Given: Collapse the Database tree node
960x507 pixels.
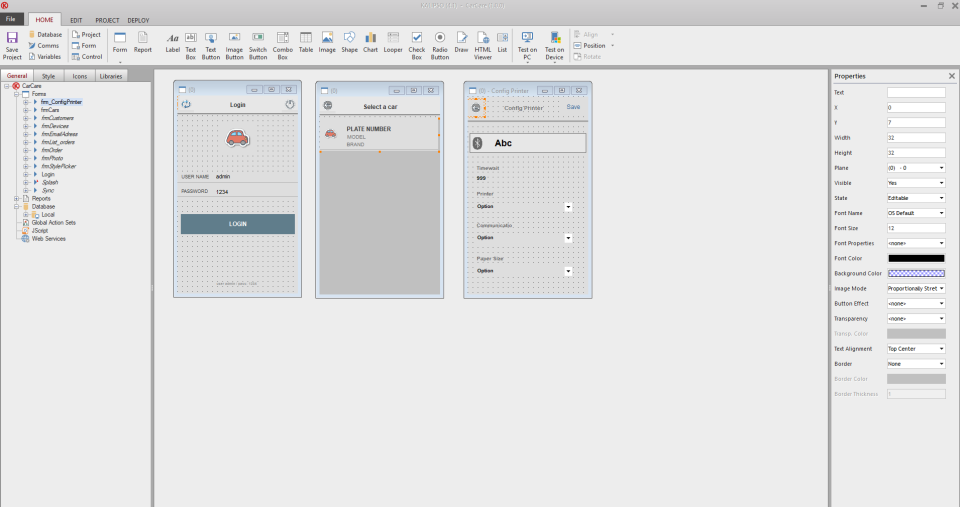Looking at the screenshot, I should coord(17,206).
